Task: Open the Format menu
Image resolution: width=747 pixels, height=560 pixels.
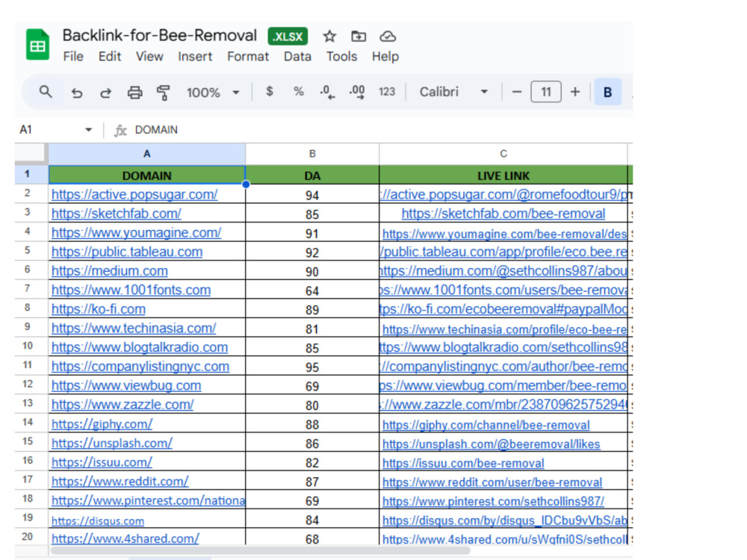Action: 248,56
